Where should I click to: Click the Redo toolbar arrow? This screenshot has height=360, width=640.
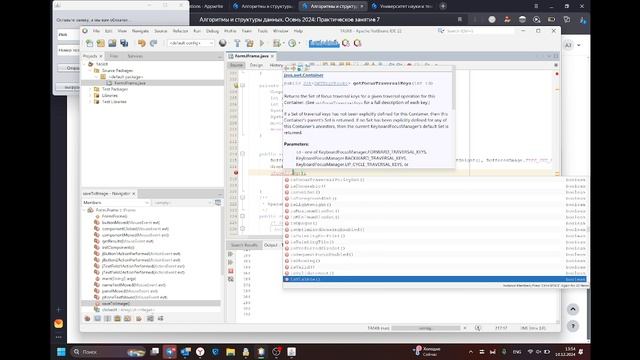(153, 43)
